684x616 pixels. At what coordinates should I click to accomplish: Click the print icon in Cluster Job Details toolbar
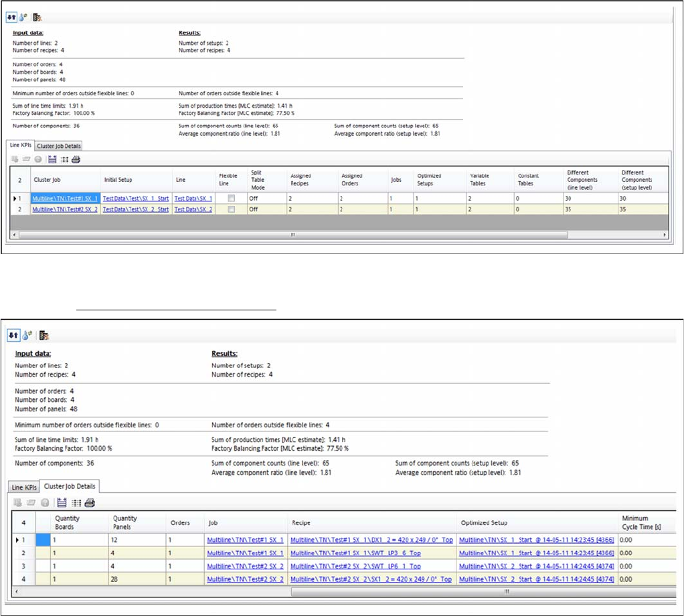tap(89, 502)
